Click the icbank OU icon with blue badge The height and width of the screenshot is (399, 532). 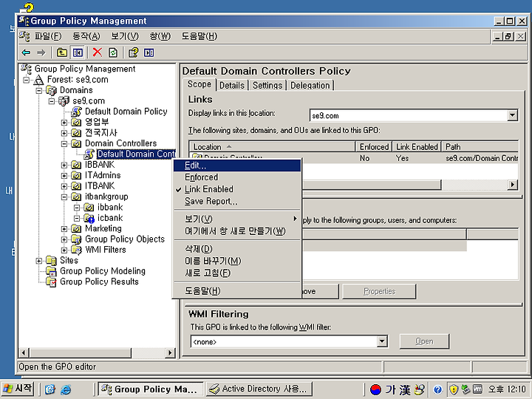pyautogui.click(x=89, y=218)
